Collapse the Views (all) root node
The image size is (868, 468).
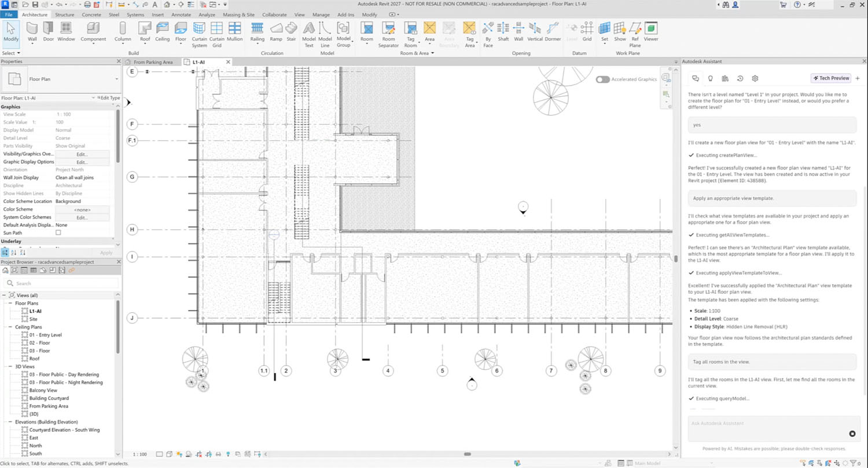coord(5,295)
